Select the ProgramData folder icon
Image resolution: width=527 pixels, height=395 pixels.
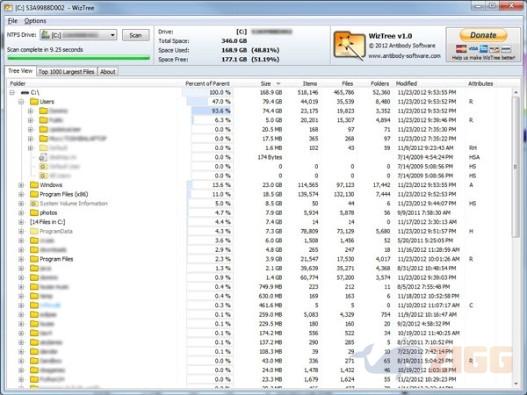(34, 231)
